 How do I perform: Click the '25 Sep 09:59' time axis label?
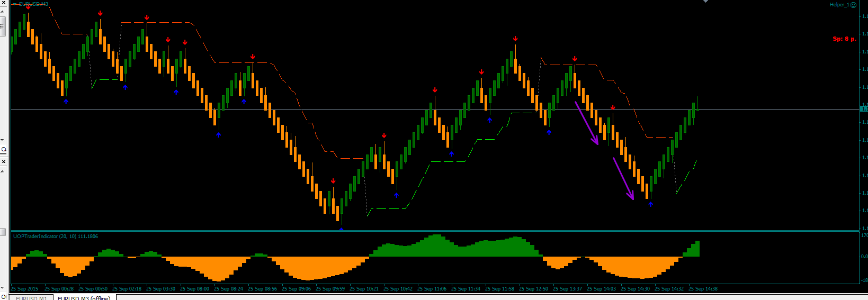coord(330,289)
